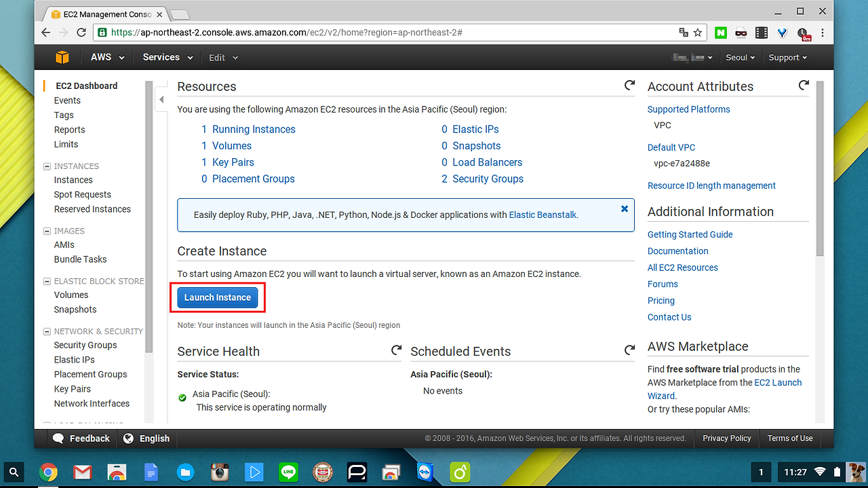Image resolution: width=868 pixels, height=488 pixels.
Task: Click the green N extension icon
Action: coord(721,33)
